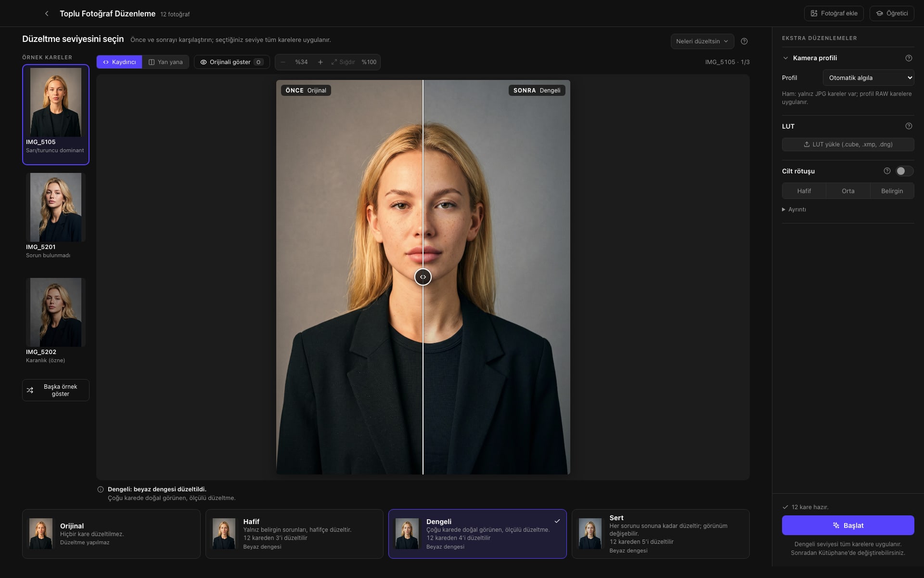The height and width of the screenshot is (578, 924).
Task: Click the info icon beside Dengeli description
Action: [101, 489]
